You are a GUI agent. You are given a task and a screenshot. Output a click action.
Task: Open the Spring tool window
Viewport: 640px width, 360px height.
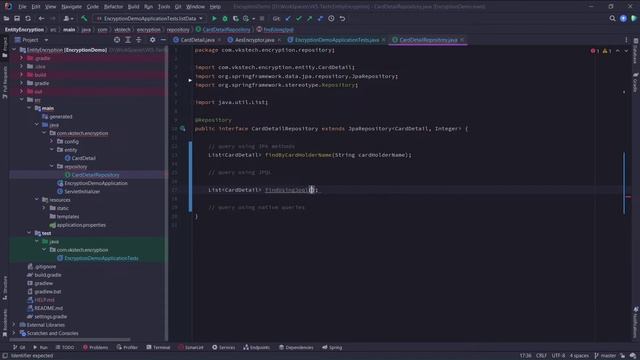332,347
